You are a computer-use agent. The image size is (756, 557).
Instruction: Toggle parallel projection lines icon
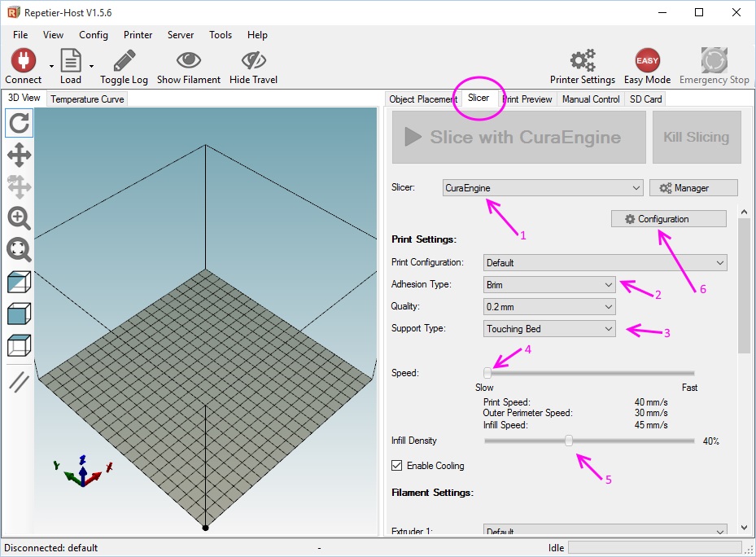tap(20, 382)
